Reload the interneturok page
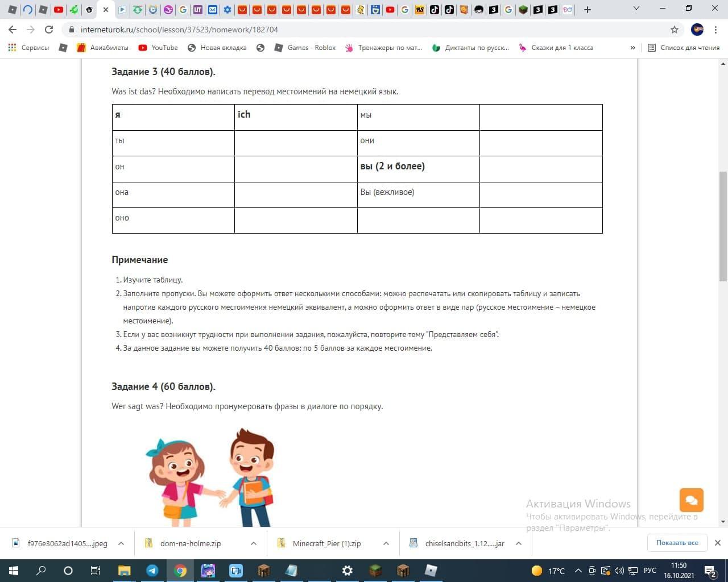The width and height of the screenshot is (728, 582). tap(49, 30)
